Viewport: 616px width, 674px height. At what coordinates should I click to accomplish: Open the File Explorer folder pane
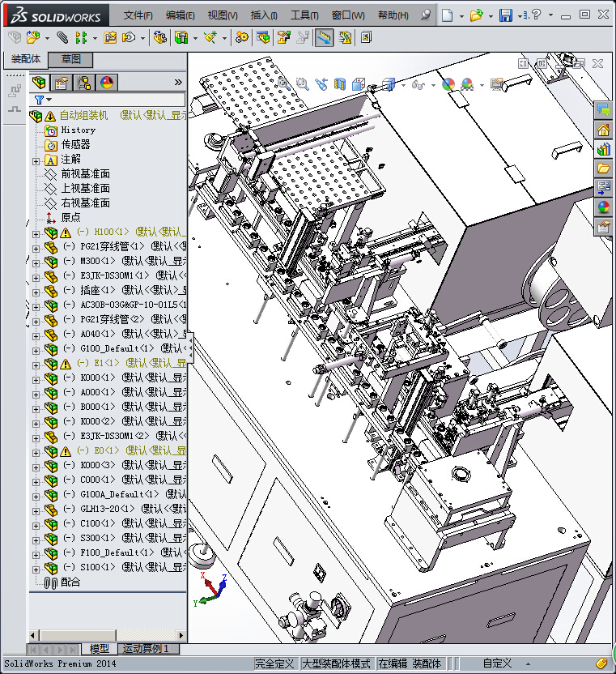point(604,168)
